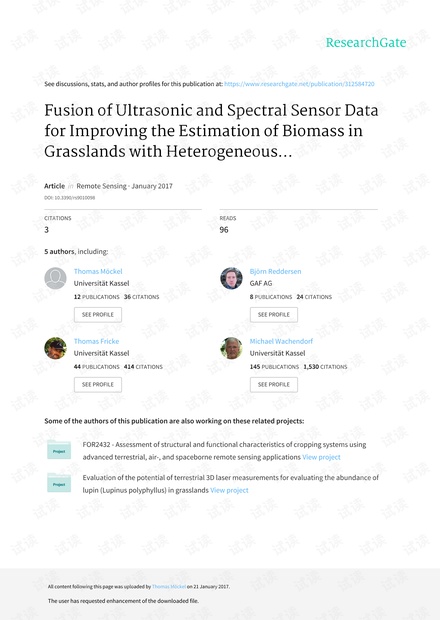
Task: Click Thomas Fricke's profile photo
Action: click(55, 348)
